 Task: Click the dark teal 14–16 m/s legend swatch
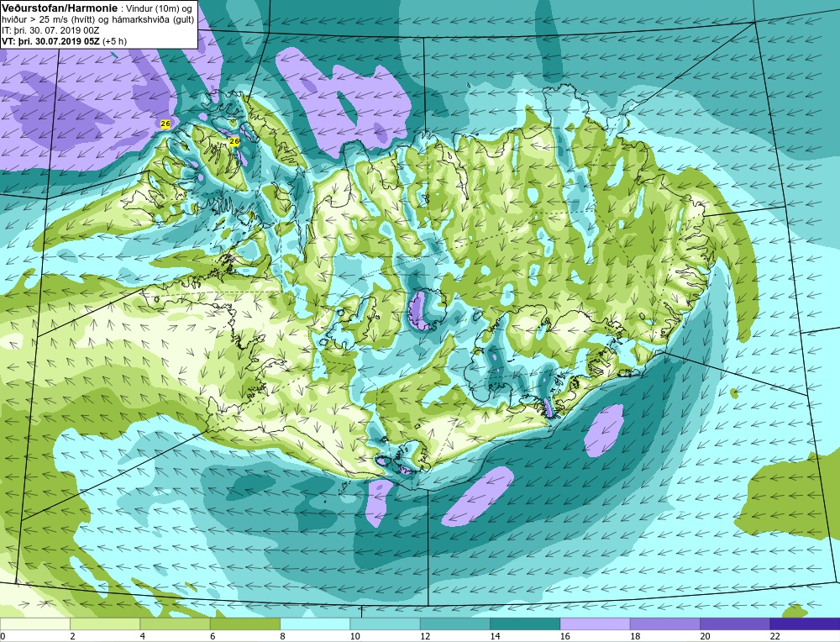coord(525,624)
